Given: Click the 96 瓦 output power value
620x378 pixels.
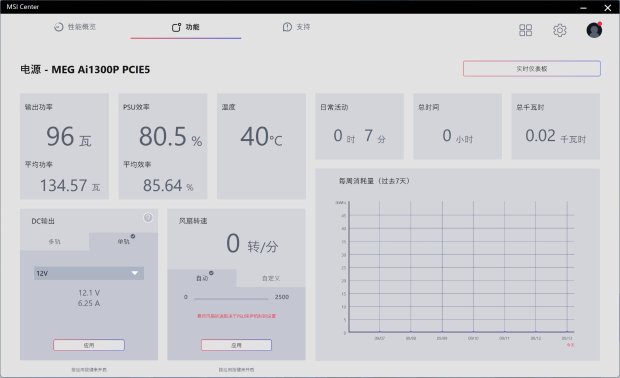Looking at the screenshot, I should 69,137.
